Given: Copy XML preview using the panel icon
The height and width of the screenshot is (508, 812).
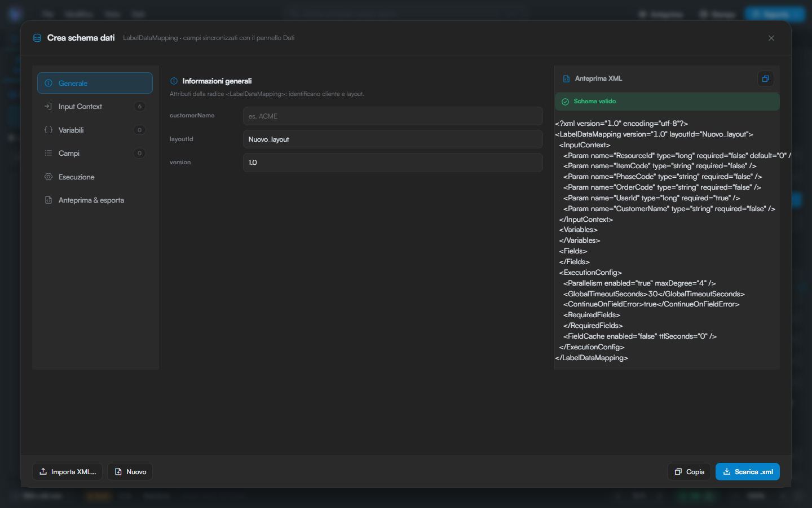Looking at the screenshot, I should click(x=765, y=78).
